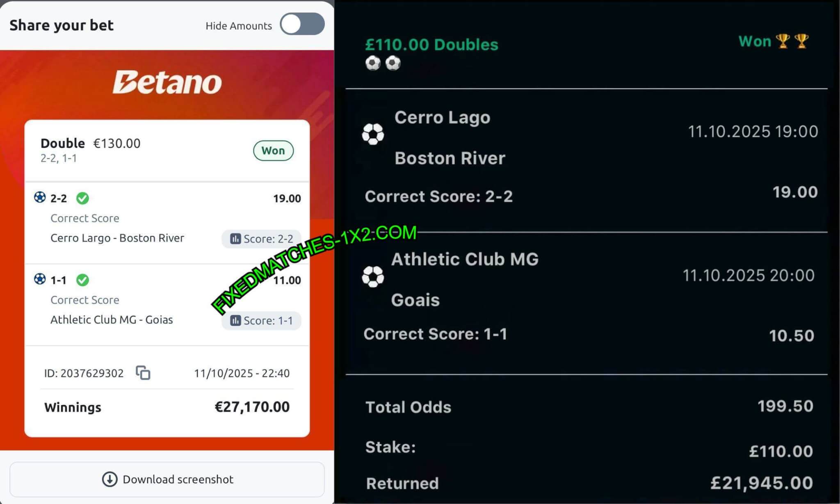Open stats icon beside Score: 2-2
Screen dimensions: 840x504
[x=235, y=239]
